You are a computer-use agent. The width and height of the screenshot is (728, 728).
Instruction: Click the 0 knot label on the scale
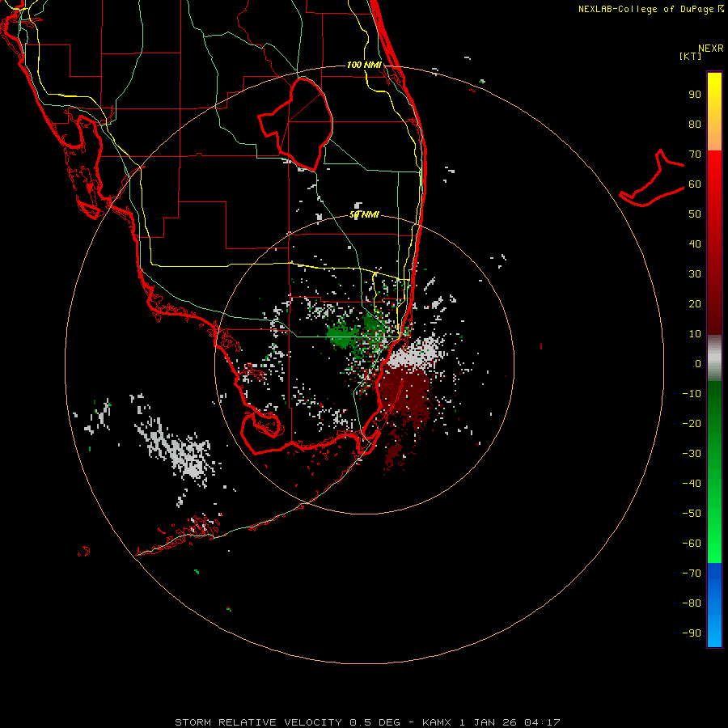click(x=698, y=364)
